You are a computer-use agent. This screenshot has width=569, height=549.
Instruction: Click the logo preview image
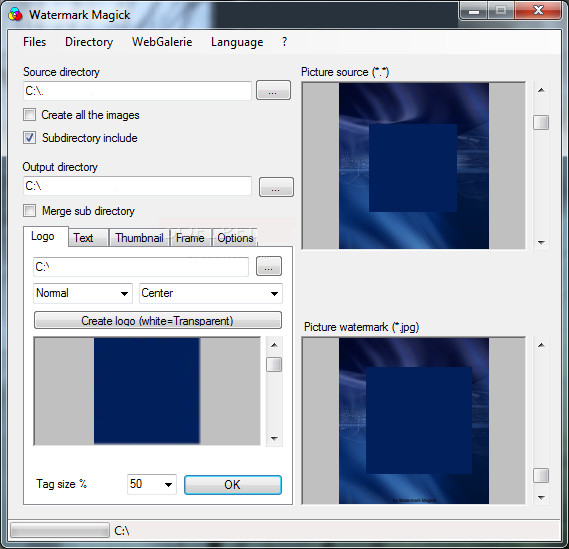click(x=147, y=391)
